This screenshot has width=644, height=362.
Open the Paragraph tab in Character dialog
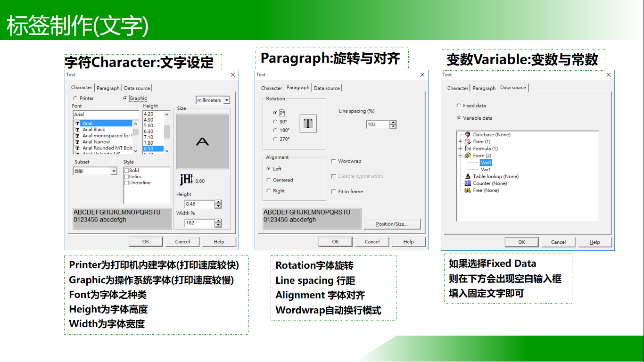click(x=108, y=88)
